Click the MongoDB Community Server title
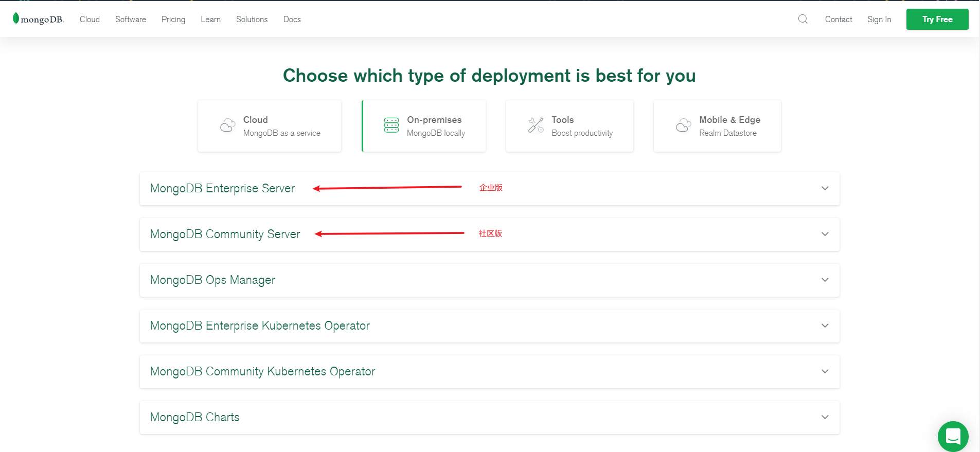 click(x=225, y=234)
